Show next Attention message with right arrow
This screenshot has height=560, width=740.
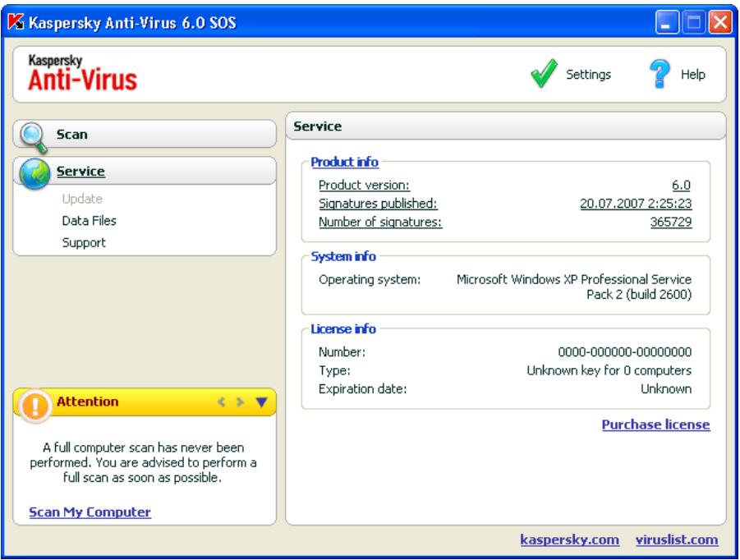(240, 402)
